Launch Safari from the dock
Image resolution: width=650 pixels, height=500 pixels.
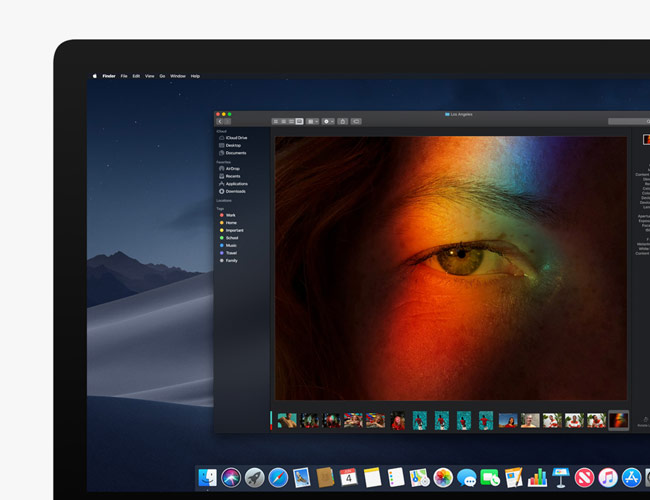278,478
